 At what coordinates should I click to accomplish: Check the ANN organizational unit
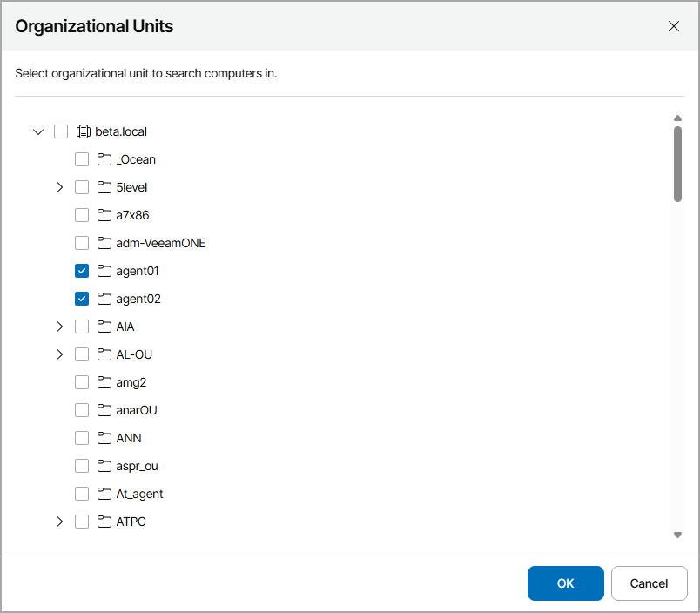coord(82,438)
